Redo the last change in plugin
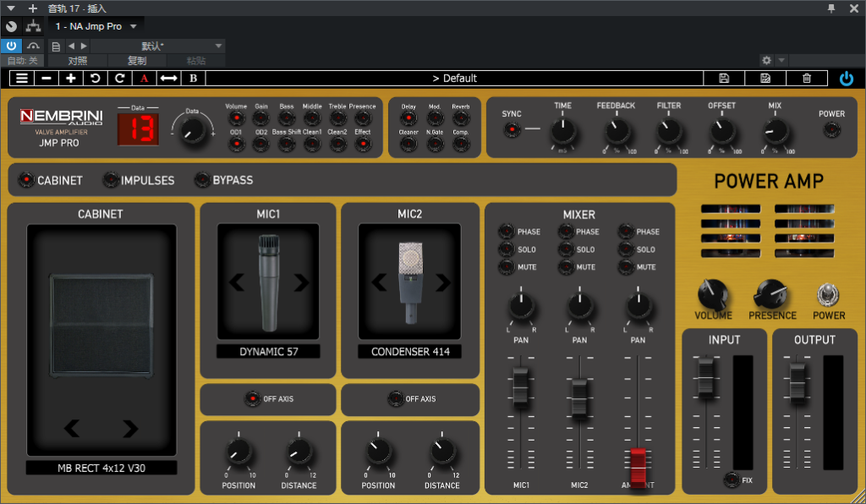Image resolution: width=866 pixels, height=504 pixels. [x=119, y=79]
